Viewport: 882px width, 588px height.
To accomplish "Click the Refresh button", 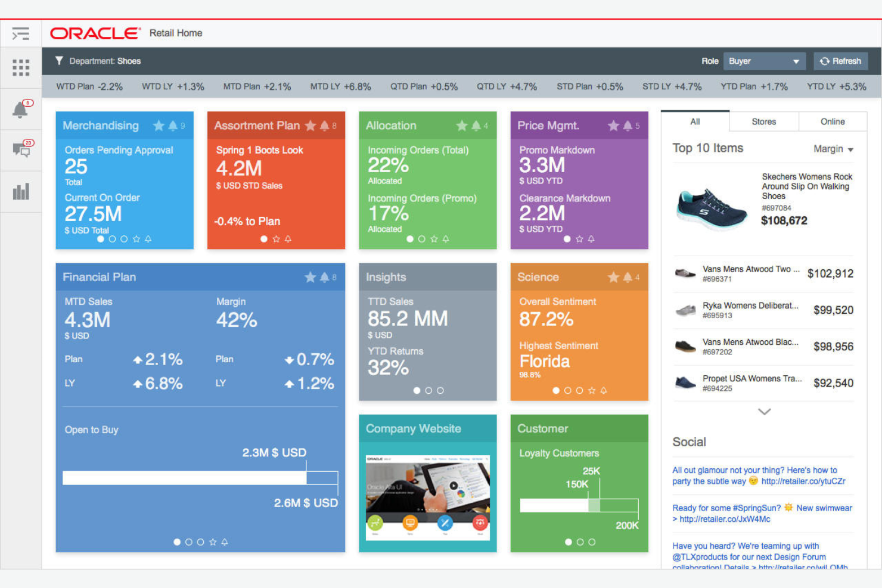I will click(x=840, y=61).
